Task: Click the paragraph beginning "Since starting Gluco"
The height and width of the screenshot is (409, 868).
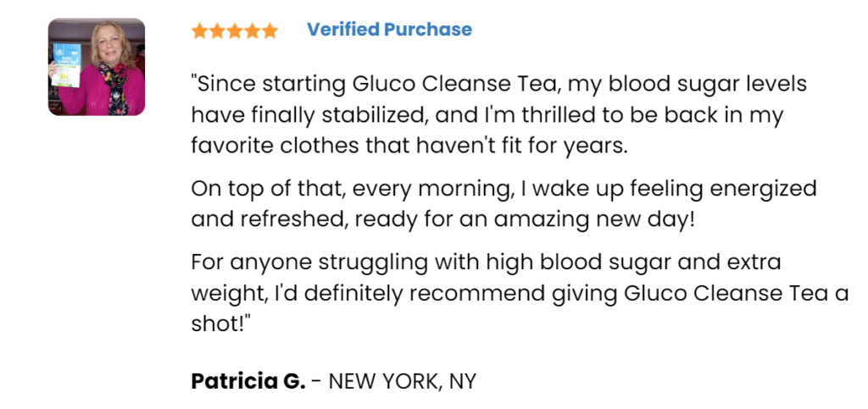Action: pos(498,114)
